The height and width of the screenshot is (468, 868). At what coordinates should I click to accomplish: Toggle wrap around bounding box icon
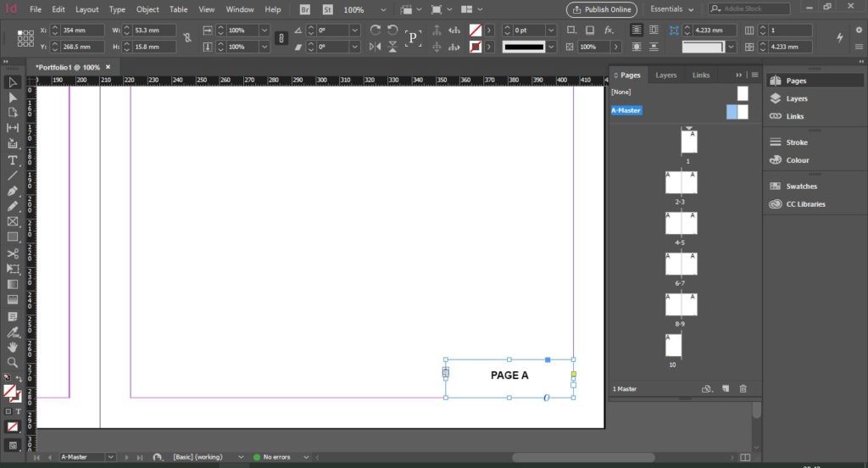[654, 30]
